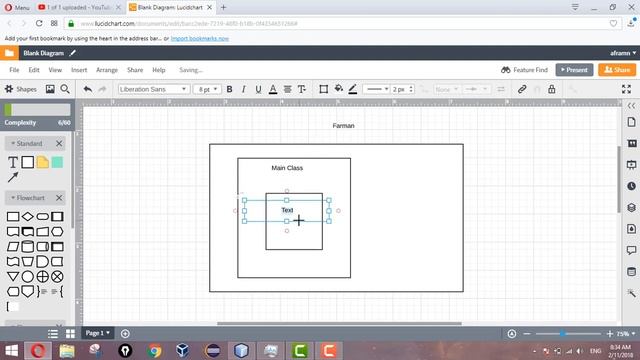
Task: Open the File menu
Action: pos(14,70)
